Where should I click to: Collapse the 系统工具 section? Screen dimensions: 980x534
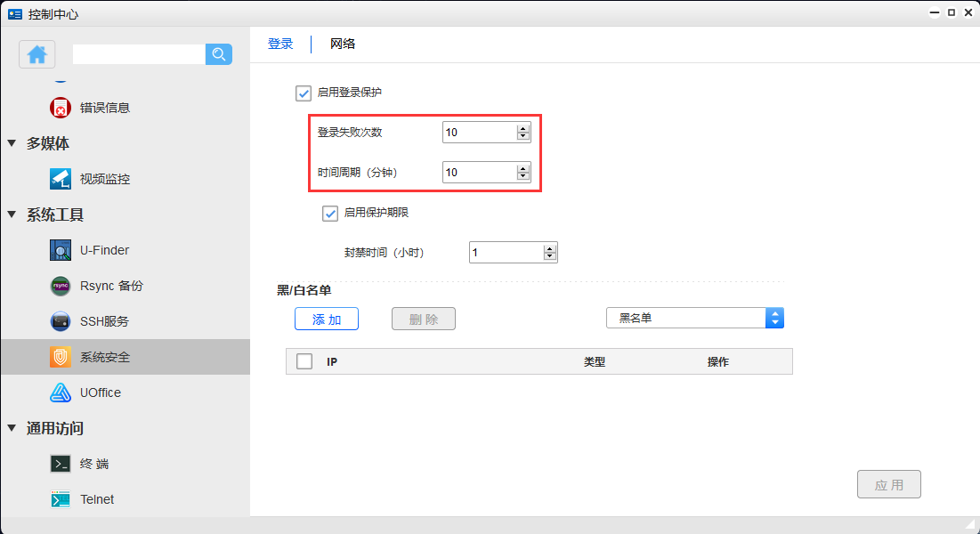click(12, 214)
